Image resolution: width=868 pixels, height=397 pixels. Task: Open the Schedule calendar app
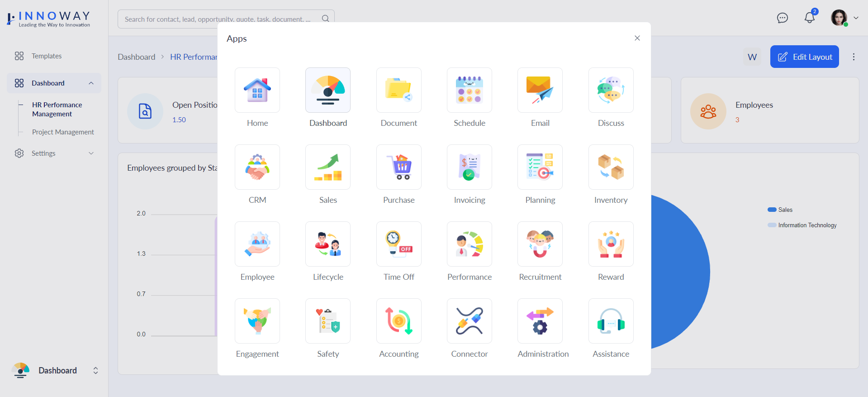pos(469,90)
